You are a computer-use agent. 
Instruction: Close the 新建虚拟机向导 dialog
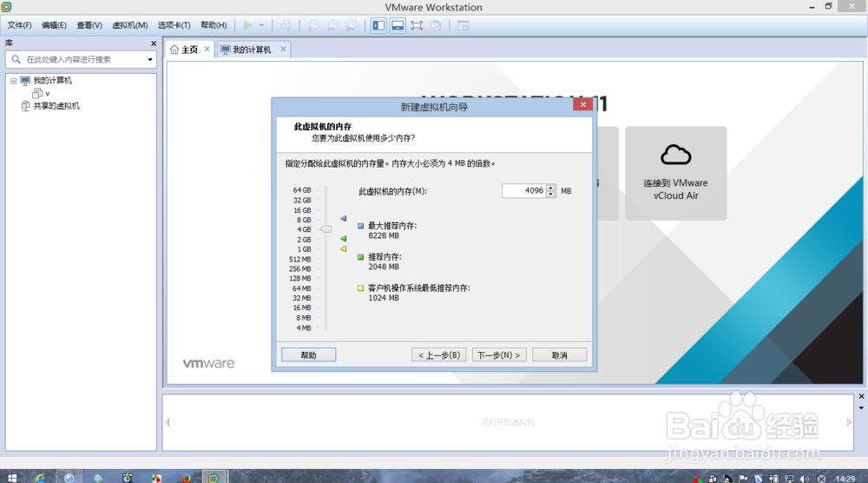(583, 104)
